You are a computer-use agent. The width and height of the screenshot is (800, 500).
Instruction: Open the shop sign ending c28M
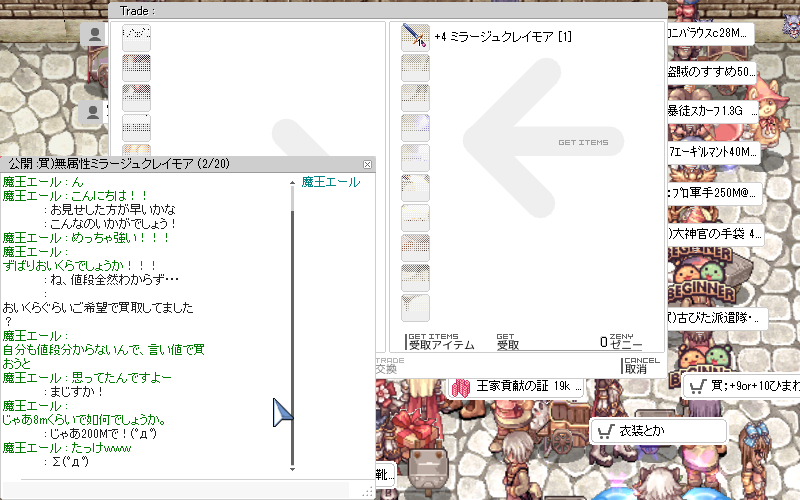coord(710,33)
